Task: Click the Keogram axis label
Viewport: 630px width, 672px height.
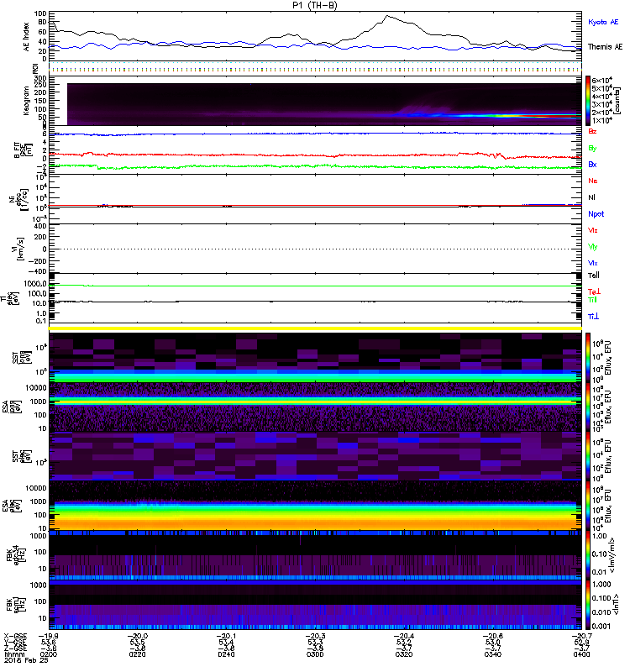Action: [27, 100]
